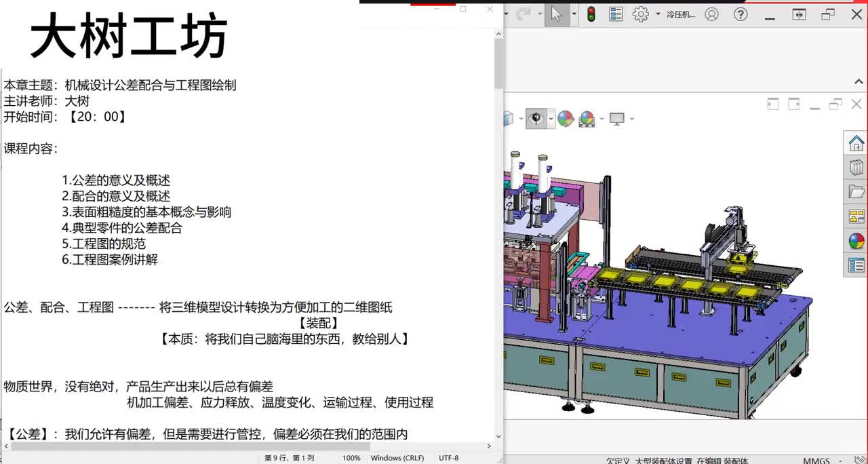The width and height of the screenshot is (868, 464).
Task: Click MMGS unit system in status bar
Action: [816, 461]
